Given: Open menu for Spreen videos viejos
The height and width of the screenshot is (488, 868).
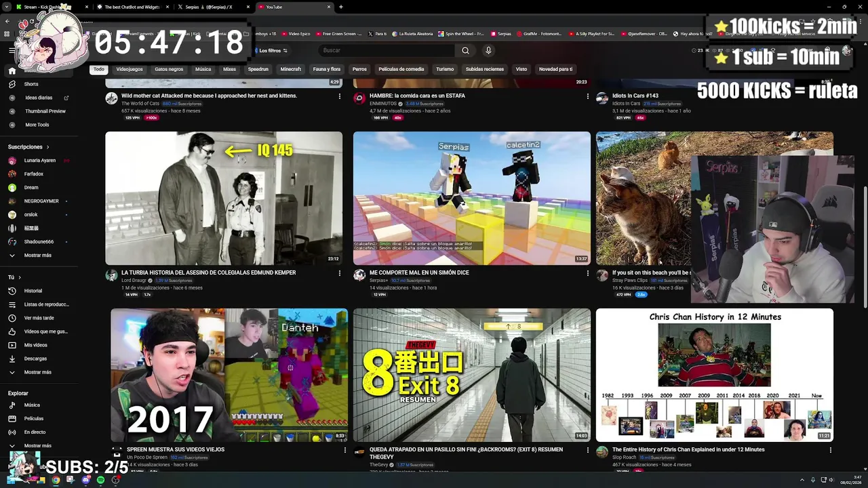Looking at the screenshot, I should click(x=345, y=450).
